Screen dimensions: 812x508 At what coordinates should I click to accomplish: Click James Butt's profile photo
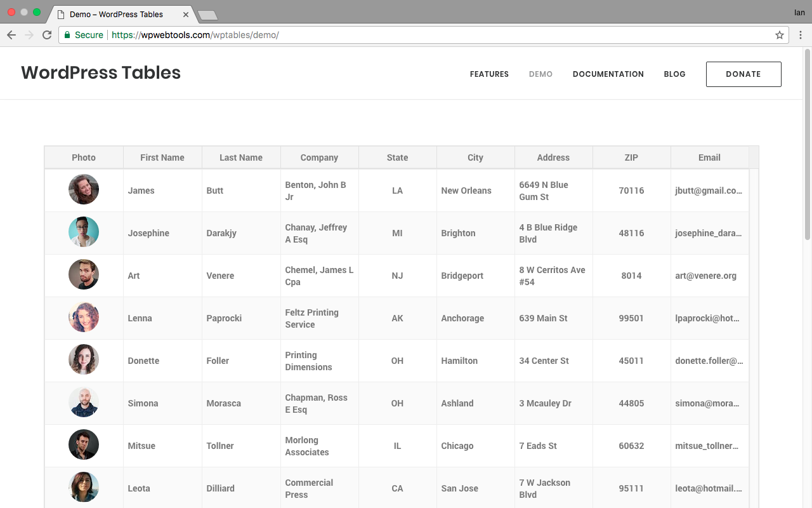84,189
